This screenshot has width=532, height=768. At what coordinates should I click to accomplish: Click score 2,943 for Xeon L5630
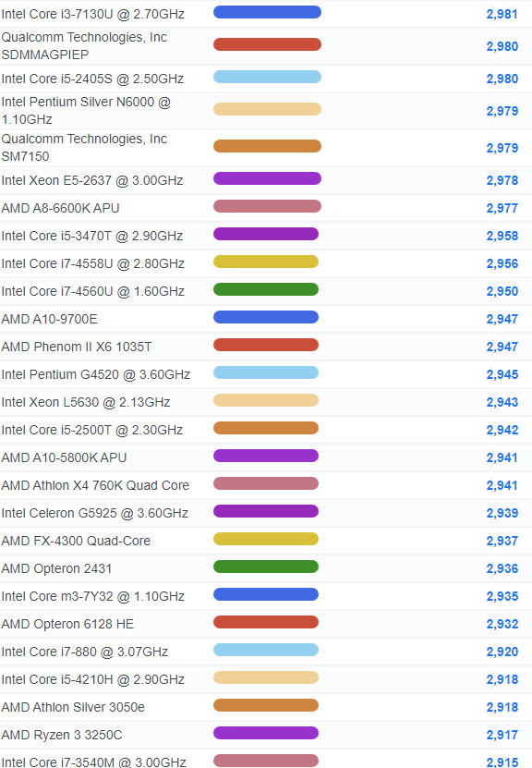(502, 402)
